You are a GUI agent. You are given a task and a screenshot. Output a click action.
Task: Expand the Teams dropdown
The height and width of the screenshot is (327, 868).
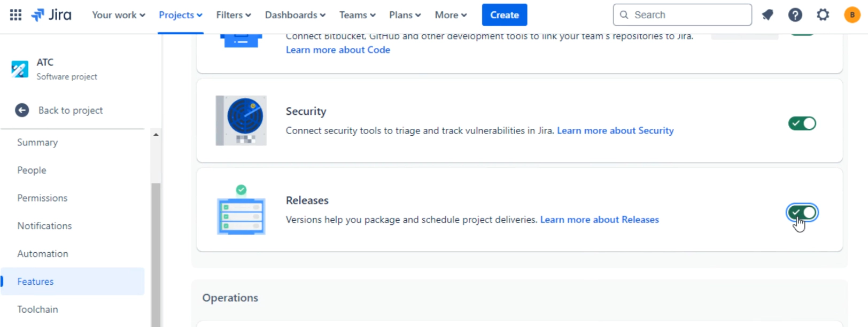tap(358, 15)
